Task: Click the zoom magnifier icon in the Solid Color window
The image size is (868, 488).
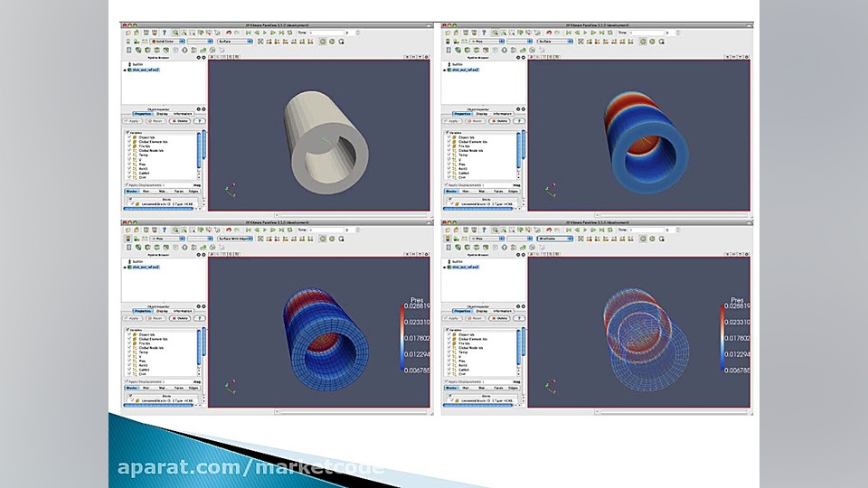Action: (x=175, y=33)
